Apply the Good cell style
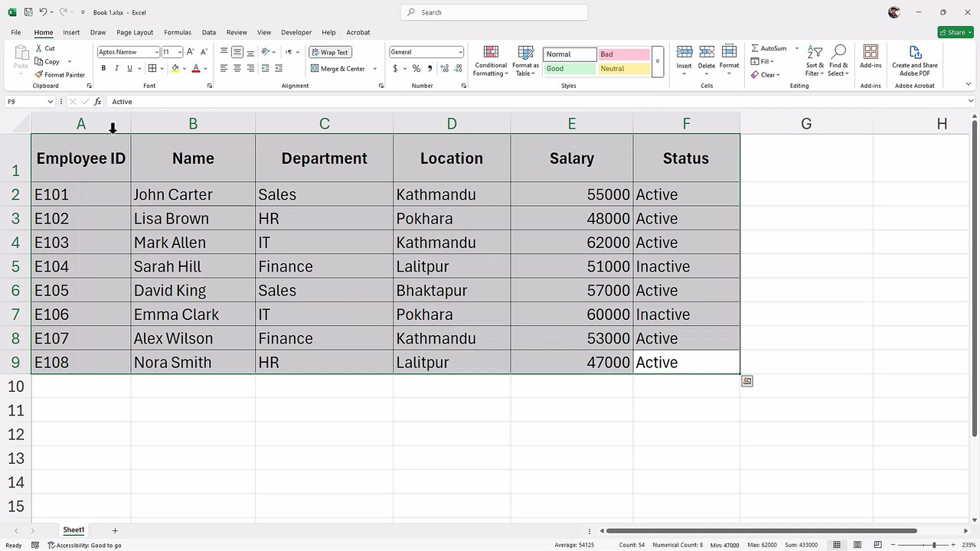The width and height of the screenshot is (980, 551). 570,69
